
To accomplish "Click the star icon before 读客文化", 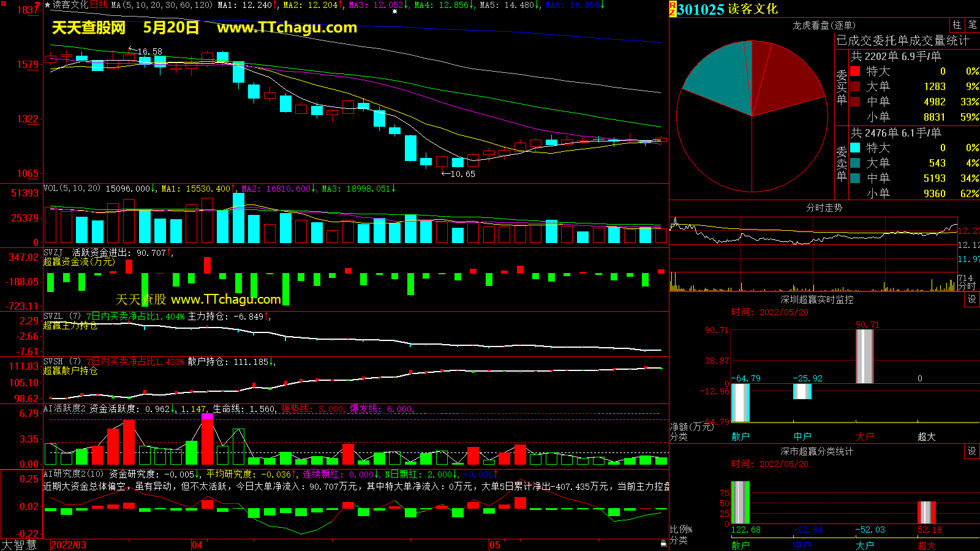I will click(x=47, y=5).
